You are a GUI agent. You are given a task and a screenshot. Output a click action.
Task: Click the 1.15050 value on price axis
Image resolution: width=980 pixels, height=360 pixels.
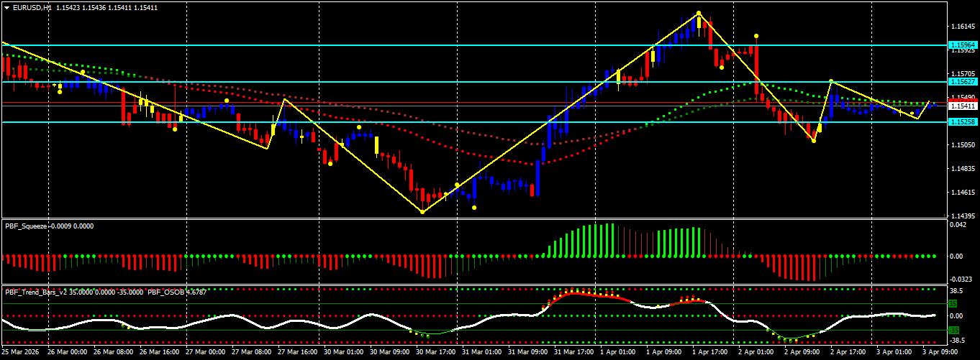coord(963,145)
